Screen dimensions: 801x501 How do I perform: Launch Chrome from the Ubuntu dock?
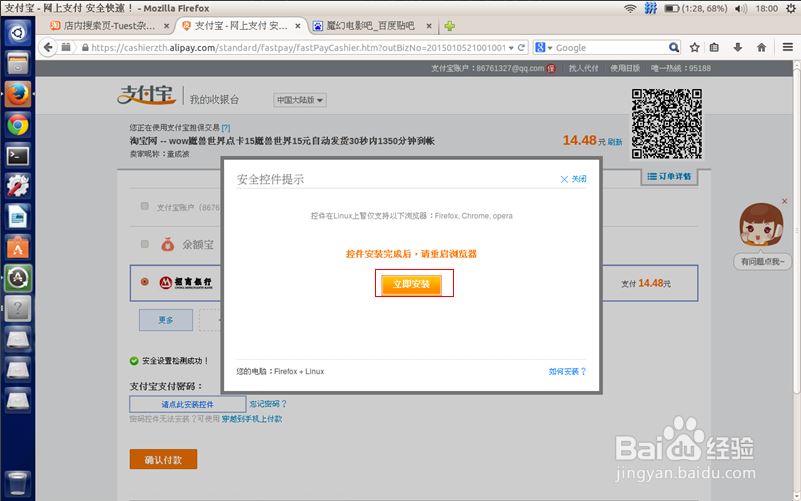[x=18, y=125]
